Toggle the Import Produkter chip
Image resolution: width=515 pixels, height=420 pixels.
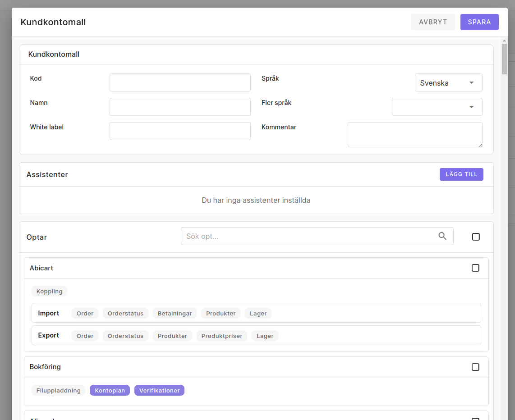click(x=221, y=313)
